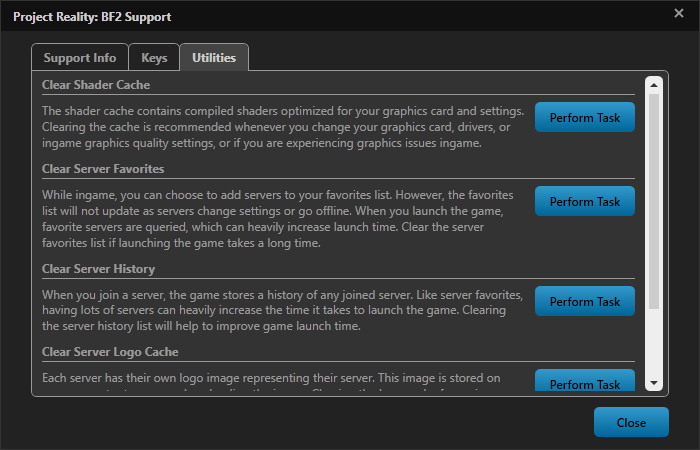
Task: Click the Clear Server Favorites heading
Action: coord(103,169)
